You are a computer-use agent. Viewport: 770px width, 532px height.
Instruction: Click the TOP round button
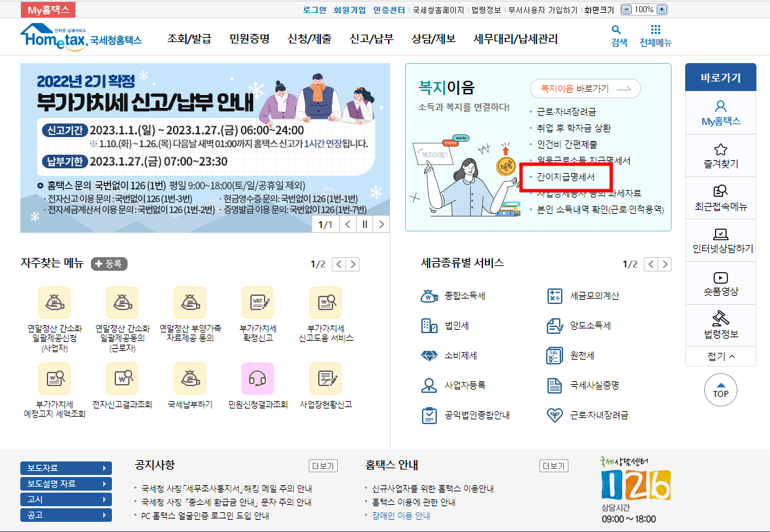click(720, 390)
